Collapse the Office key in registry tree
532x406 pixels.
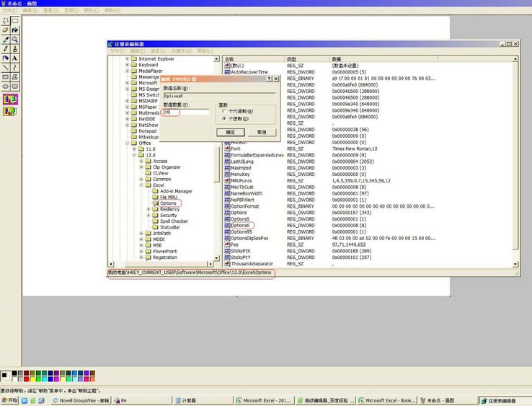pyautogui.click(x=127, y=143)
